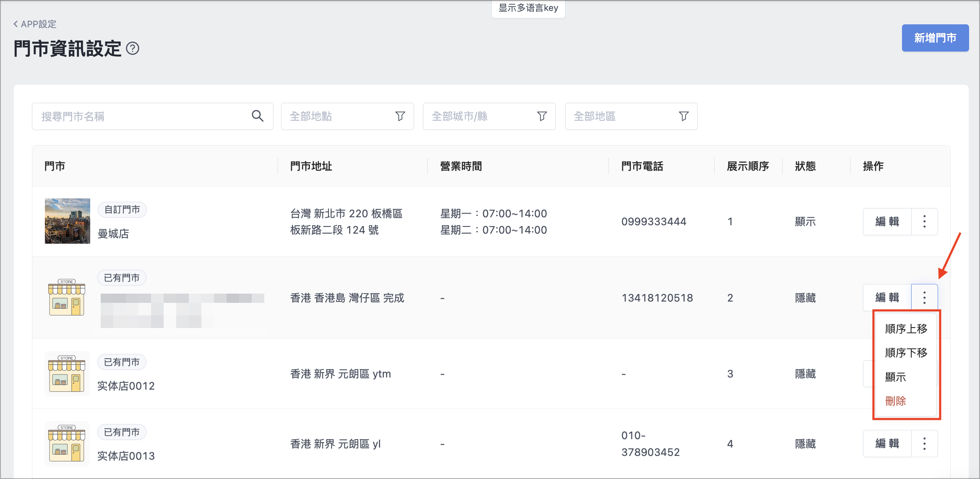
Task: Click hours 星期二：07:00~14:00
Action: coord(493,230)
